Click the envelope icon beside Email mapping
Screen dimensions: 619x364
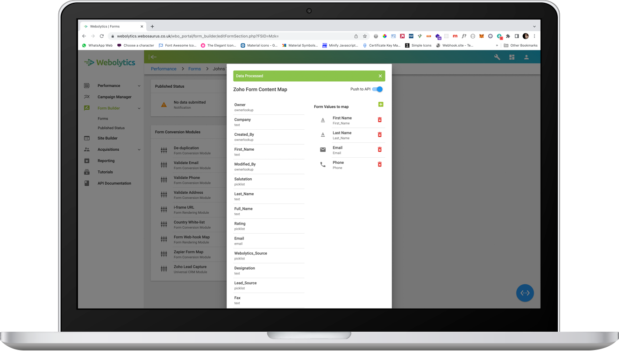coord(323,149)
